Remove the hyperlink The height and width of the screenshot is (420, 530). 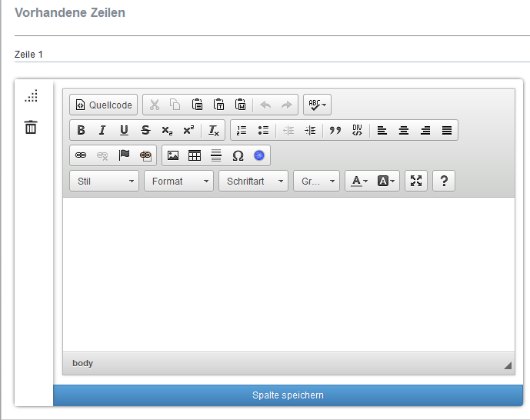pos(102,155)
